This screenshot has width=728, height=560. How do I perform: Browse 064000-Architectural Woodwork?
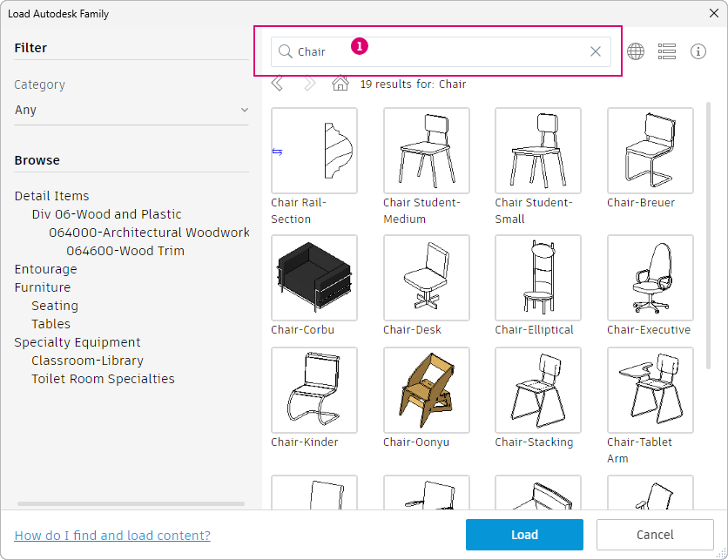[x=149, y=233]
